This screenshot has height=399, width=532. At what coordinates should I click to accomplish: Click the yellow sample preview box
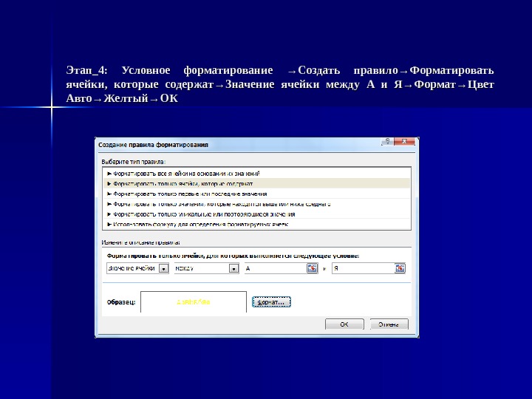pyautogui.click(x=194, y=302)
